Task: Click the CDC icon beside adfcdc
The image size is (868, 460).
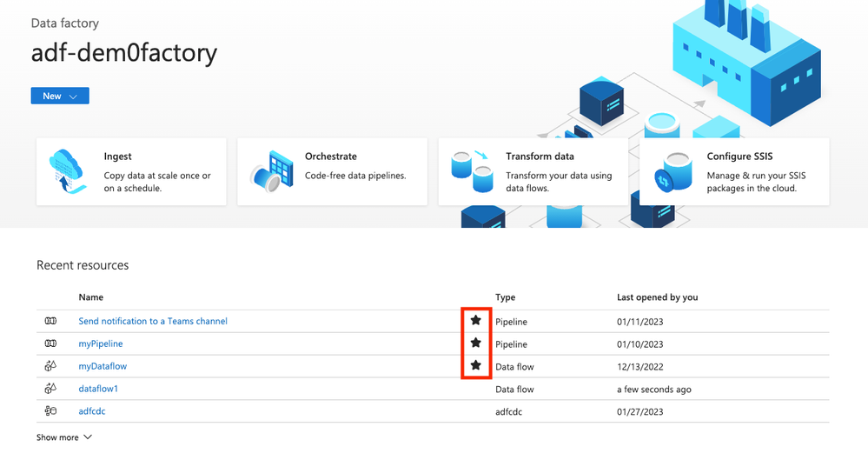Action: (x=50, y=410)
